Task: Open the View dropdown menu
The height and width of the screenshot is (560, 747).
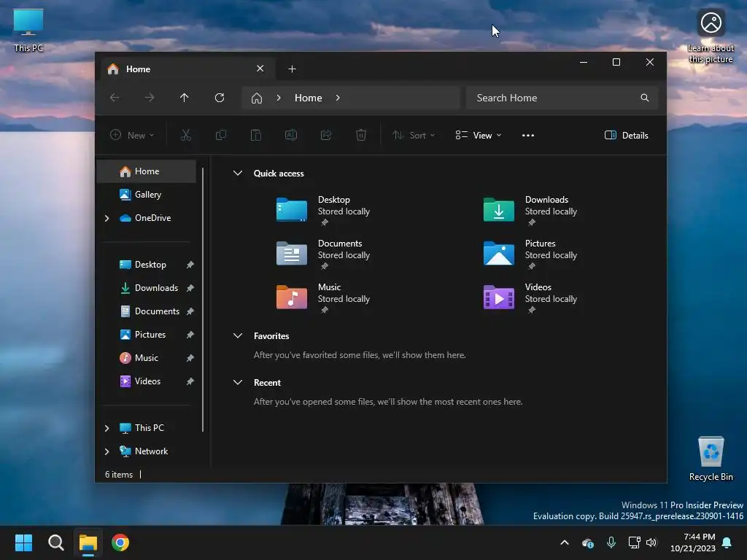Action: pos(479,135)
